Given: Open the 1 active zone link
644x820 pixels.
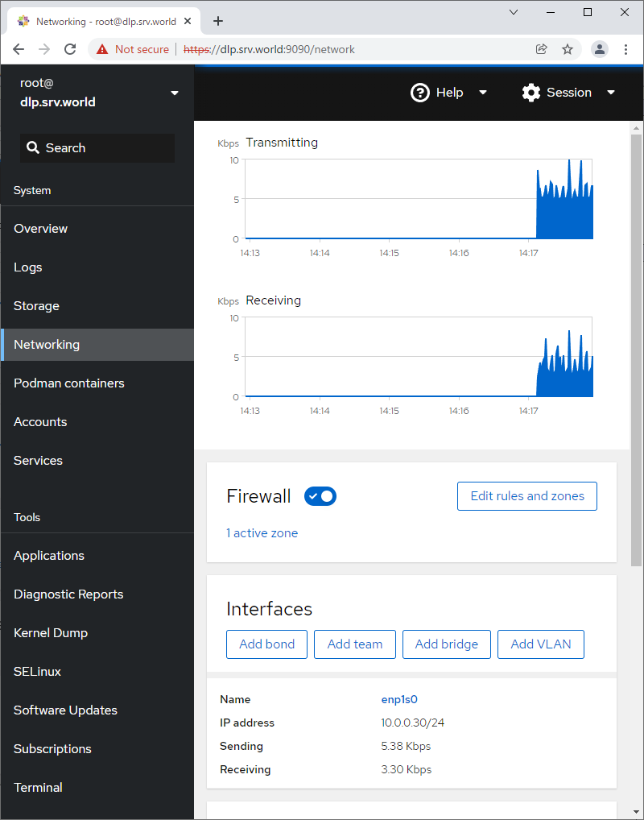Looking at the screenshot, I should pyautogui.click(x=262, y=533).
